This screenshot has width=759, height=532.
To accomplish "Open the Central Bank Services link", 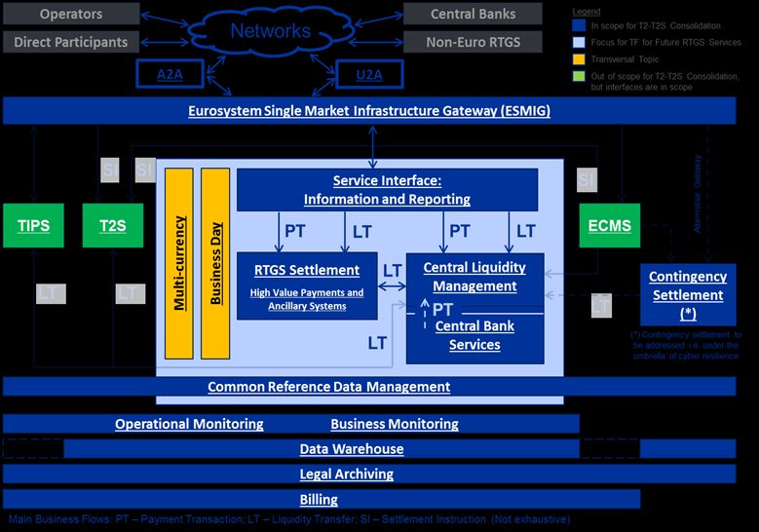I will tap(474, 335).
